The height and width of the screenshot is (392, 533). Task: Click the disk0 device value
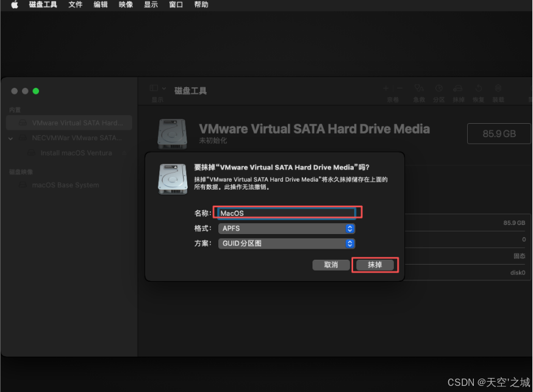coord(518,273)
